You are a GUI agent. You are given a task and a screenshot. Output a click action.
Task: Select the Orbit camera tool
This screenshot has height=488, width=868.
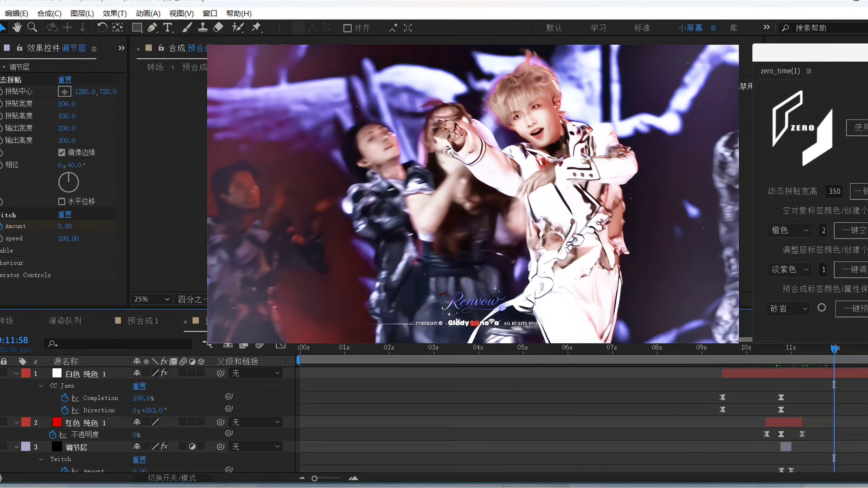pos(52,27)
